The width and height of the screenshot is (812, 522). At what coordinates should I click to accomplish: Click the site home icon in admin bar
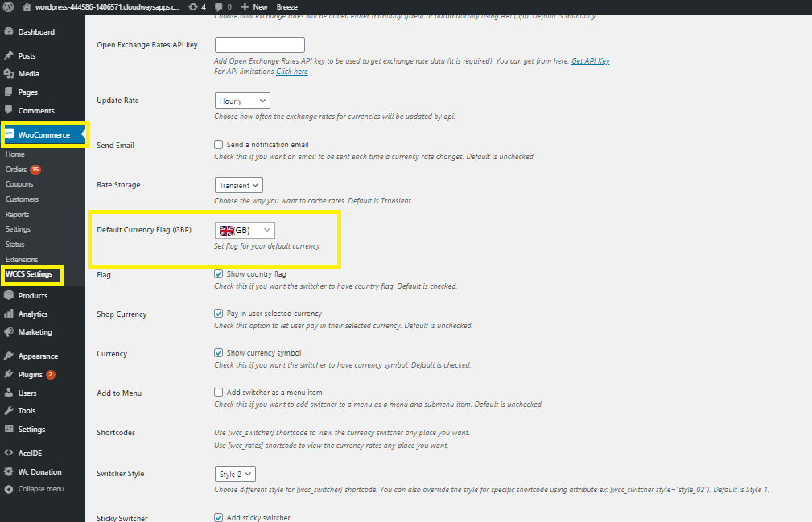27,7
